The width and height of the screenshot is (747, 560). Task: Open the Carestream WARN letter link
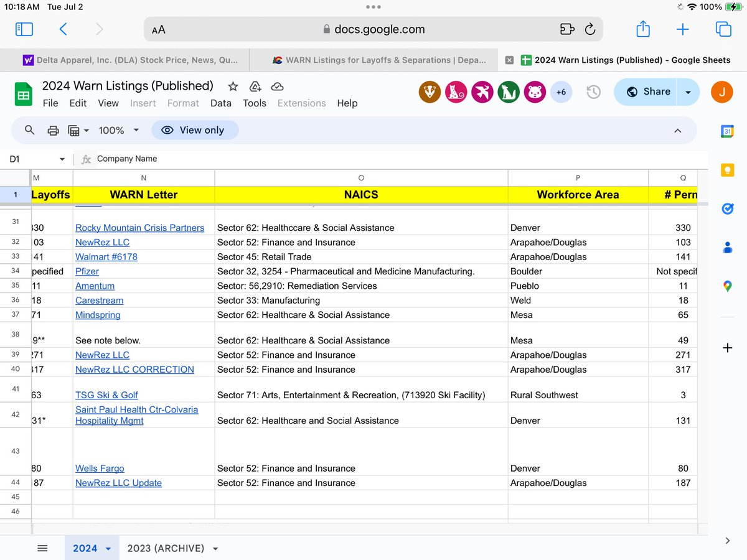[x=99, y=301]
